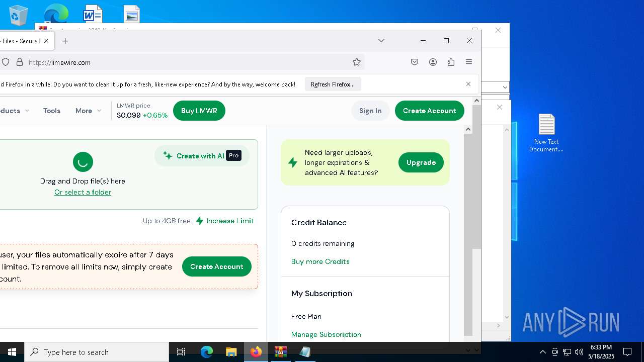This screenshot has height=362, width=644.
Task: Click the Increase Limit link
Action: coord(224,221)
